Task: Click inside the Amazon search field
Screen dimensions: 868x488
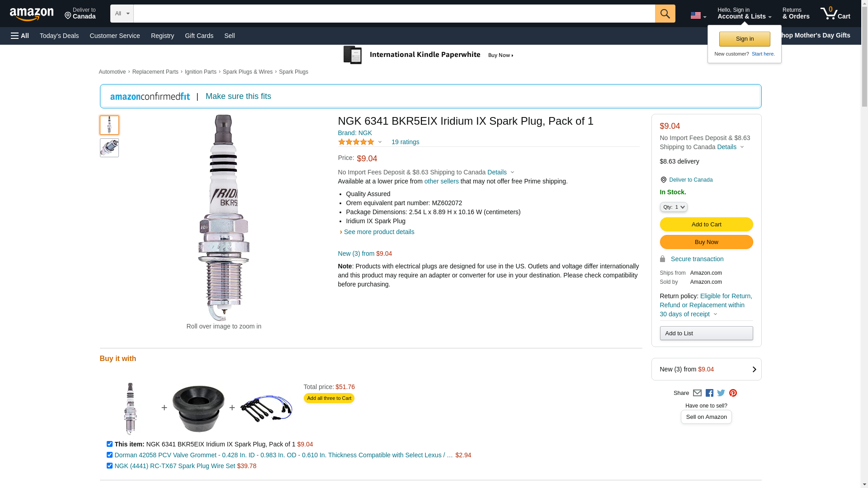Action: [x=394, y=14]
